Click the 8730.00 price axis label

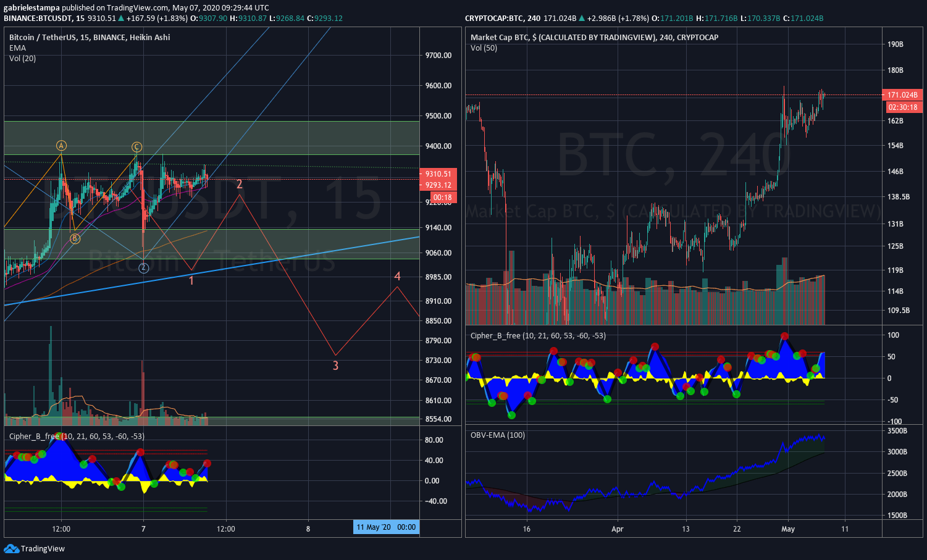(438, 360)
